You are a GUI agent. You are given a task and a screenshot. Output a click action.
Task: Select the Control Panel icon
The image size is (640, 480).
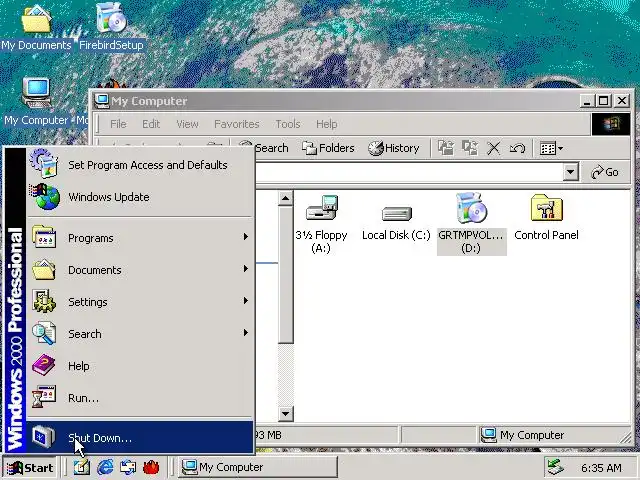(547, 218)
